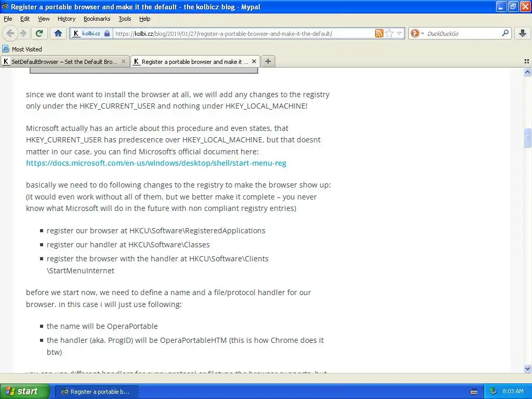Open the View menu
The height and width of the screenshot is (399, 532).
click(x=44, y=19)
